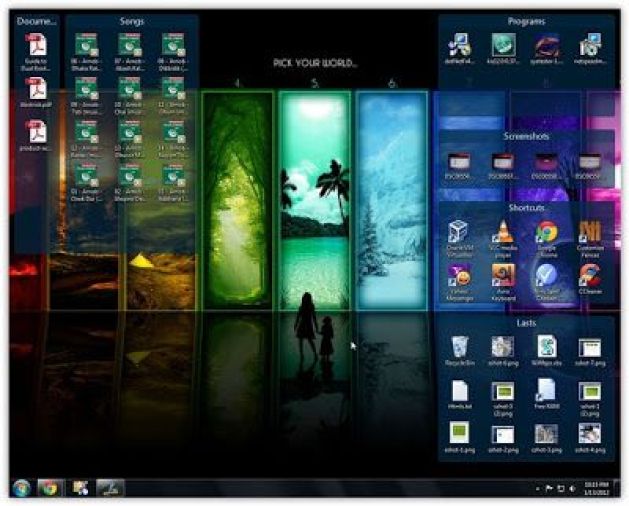Select sshot-1.png thumbnail in Lasts
Viewport: 629px width, 506px height.
[459, 438]
